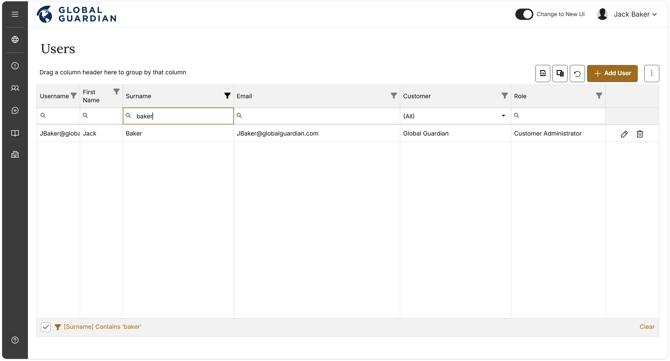Click the Clear filter link
The height and width of the screenshot is (361, 670).
pos(647,327)
